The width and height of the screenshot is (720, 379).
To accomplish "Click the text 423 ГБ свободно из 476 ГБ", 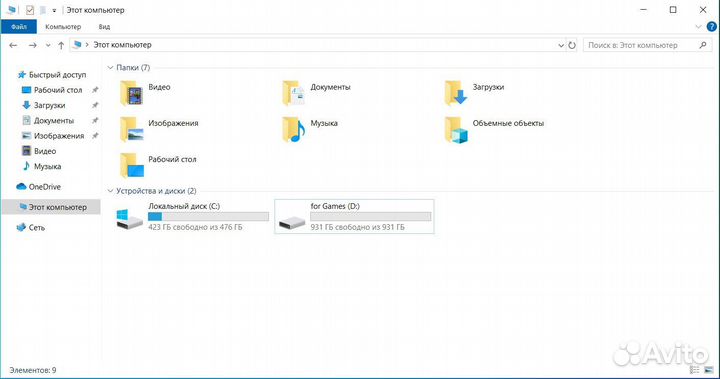I will [x=195, y=227].
